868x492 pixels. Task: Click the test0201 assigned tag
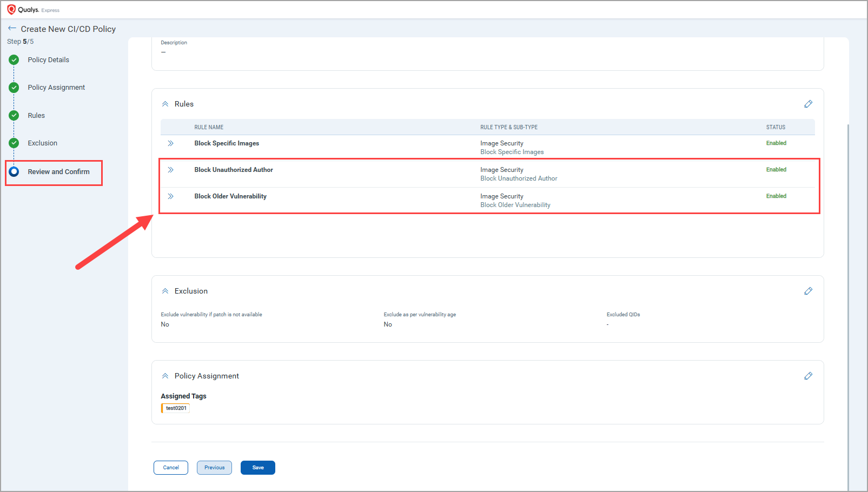click(x=176, y=408)
